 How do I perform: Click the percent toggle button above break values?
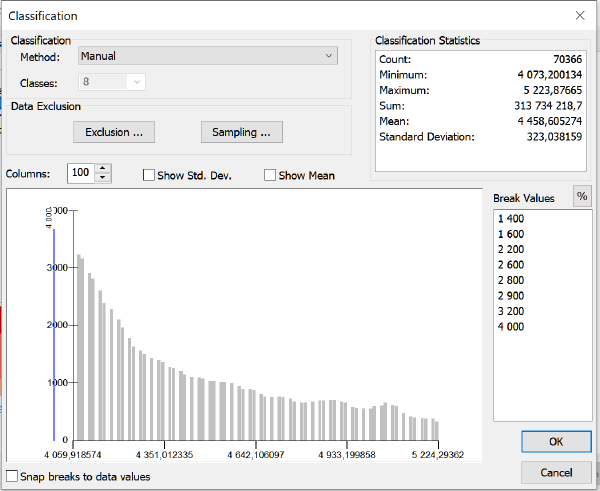[581, 197]
